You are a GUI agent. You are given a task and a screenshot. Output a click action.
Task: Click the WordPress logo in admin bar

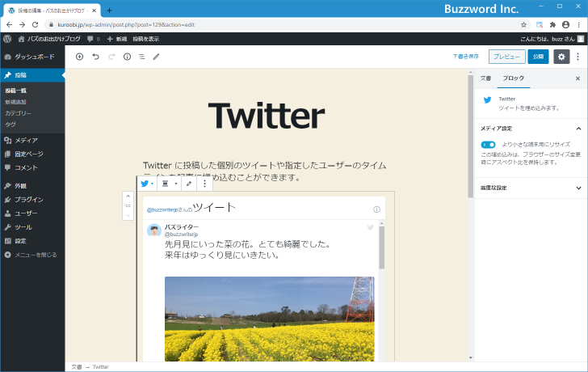click(x=7, y=39)
